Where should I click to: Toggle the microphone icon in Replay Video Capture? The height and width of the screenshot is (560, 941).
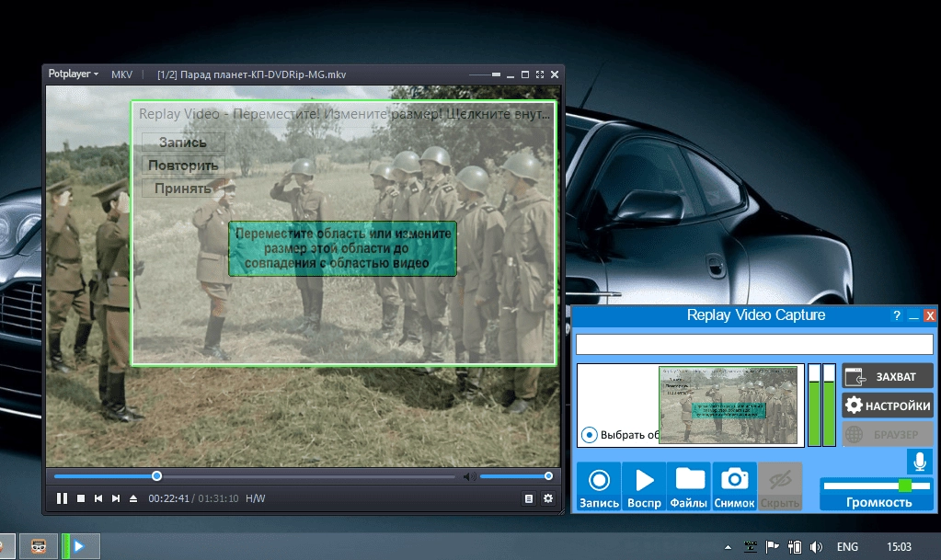click(x=920, y=462)
